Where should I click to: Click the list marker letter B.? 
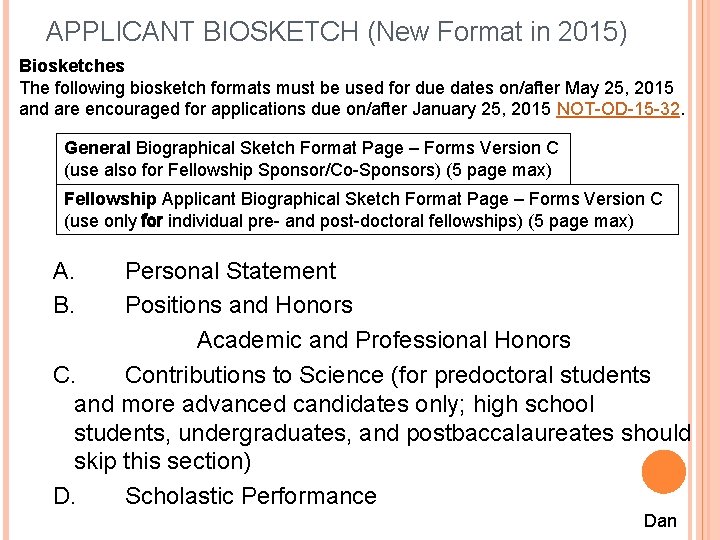point(64,305)
